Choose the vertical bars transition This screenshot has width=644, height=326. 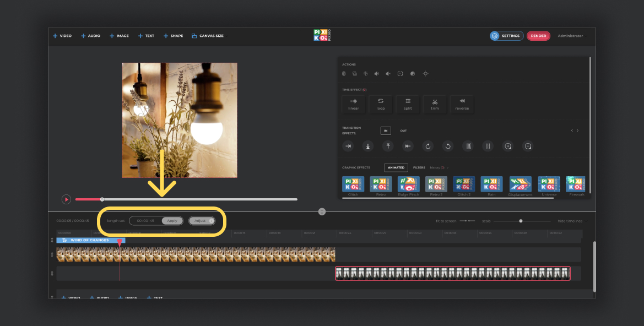(488, 146)
